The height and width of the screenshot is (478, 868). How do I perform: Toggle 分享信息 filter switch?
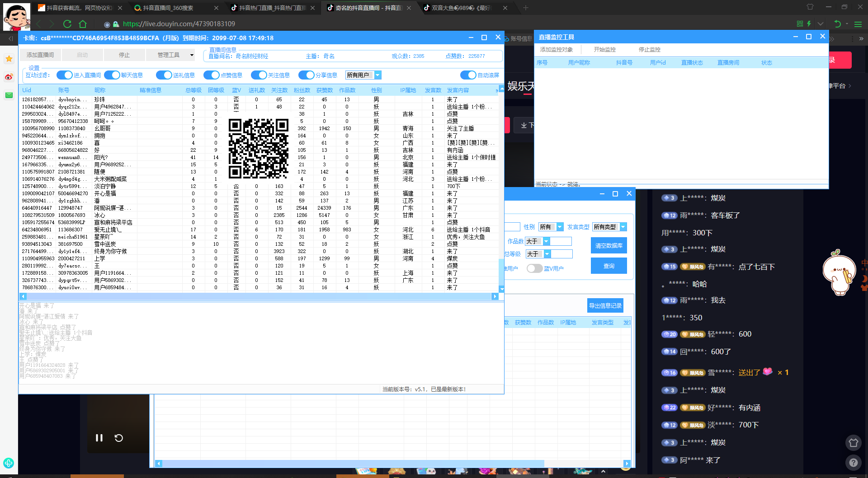(x=306, y=75)
